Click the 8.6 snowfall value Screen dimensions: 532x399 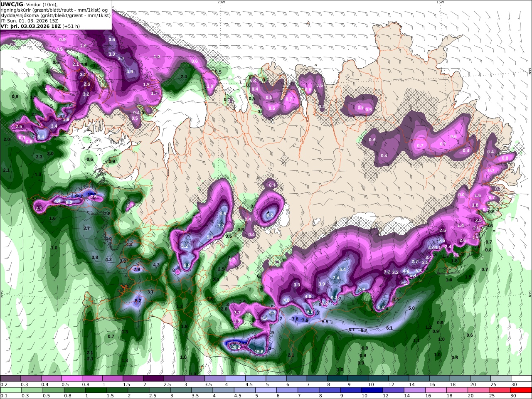[x=187, y=265]
